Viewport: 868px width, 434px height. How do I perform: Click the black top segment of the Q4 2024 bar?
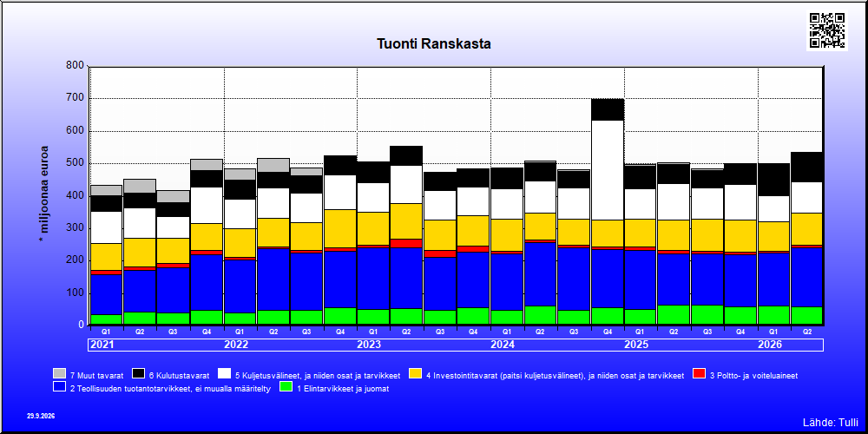608,109
